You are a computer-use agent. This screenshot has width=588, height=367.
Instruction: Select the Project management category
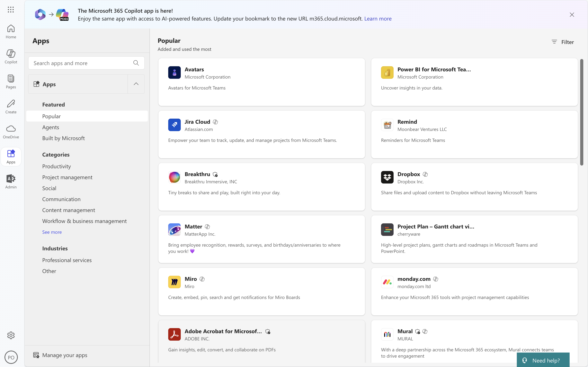67,177
